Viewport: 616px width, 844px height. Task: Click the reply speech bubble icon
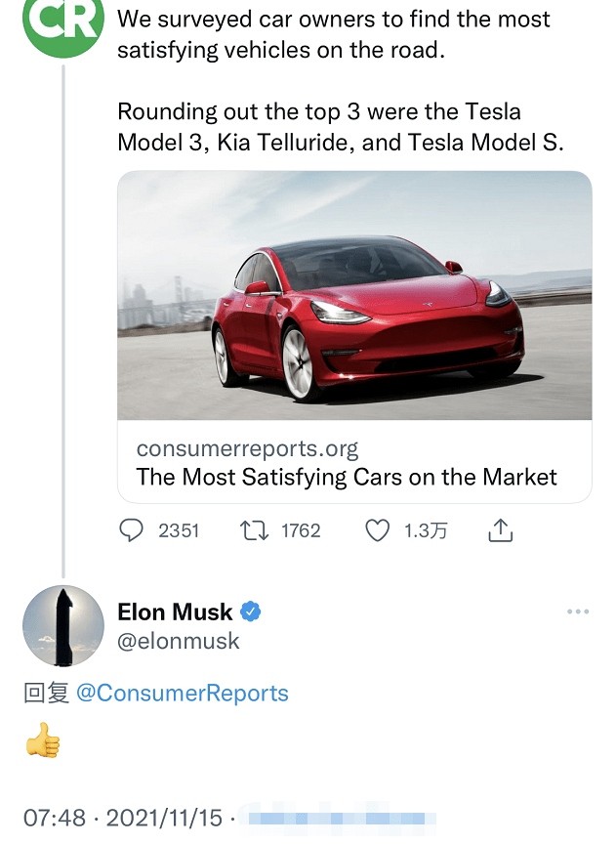(131, 530)
